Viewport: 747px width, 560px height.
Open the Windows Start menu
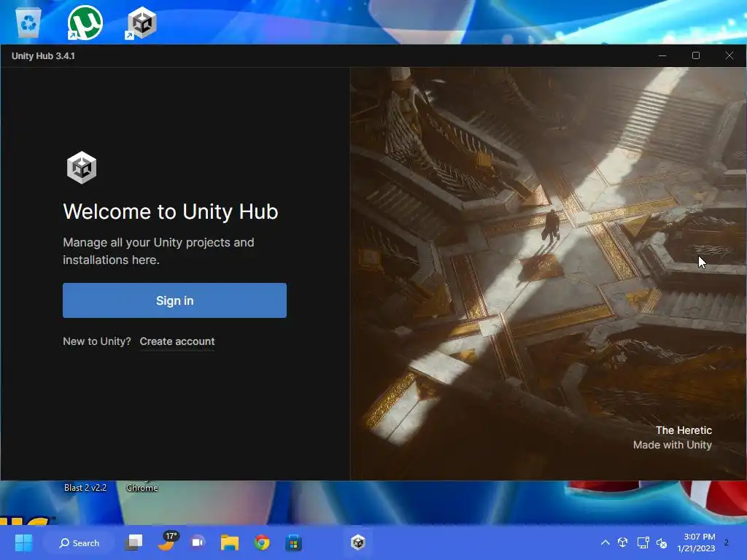[x=24, y=542]
